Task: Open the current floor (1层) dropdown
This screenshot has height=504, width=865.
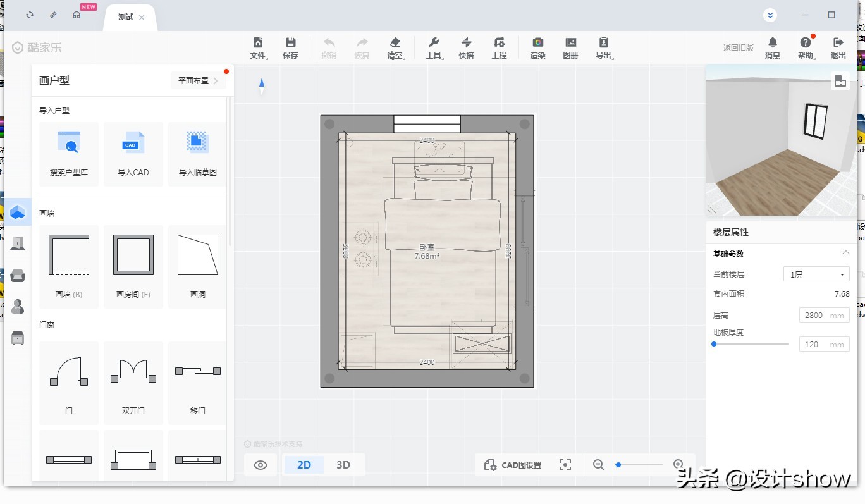Action: [x=816, y=274]
